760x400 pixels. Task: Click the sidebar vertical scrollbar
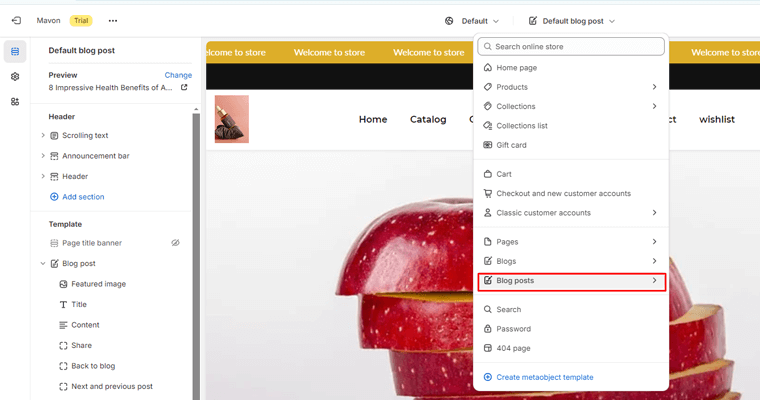[x=196, y=255]
